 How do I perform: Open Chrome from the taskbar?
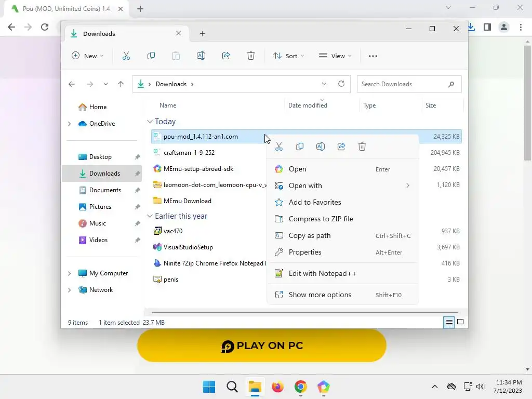coord(301,387)
